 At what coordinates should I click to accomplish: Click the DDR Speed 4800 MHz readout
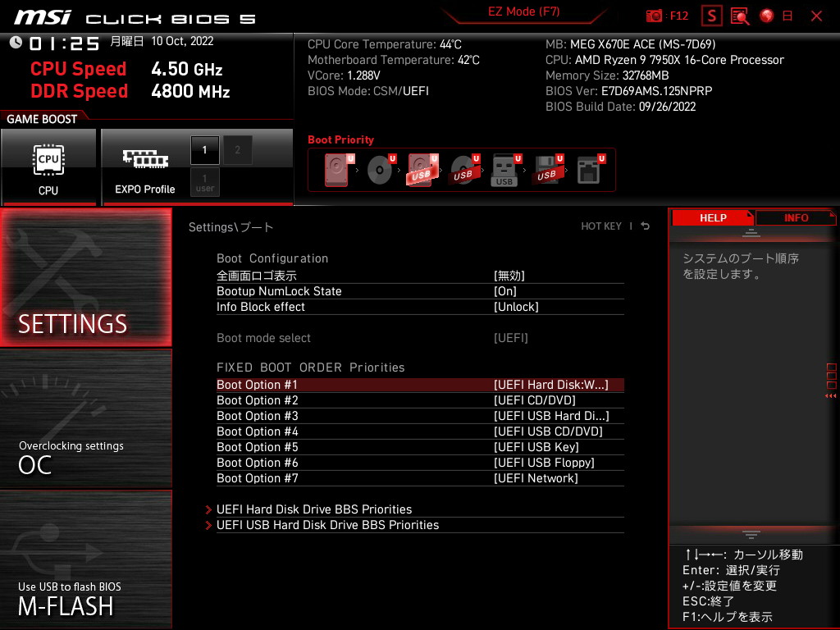[x=130, y=91]
